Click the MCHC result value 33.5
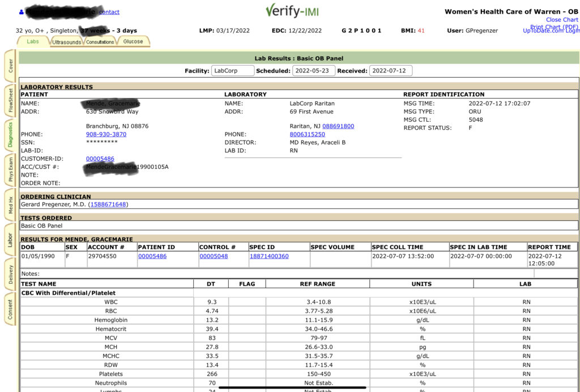The width and height of the screenshot is (580, 392). coord(212,356)
